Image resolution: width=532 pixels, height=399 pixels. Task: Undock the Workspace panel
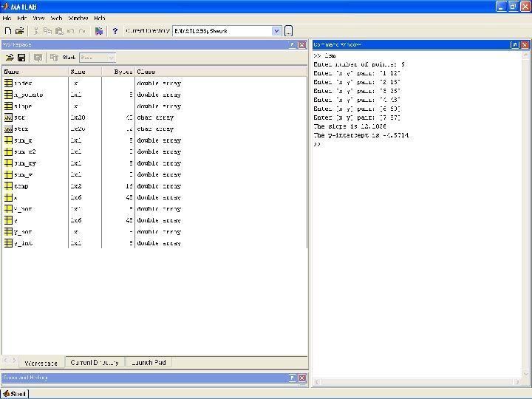292,45
